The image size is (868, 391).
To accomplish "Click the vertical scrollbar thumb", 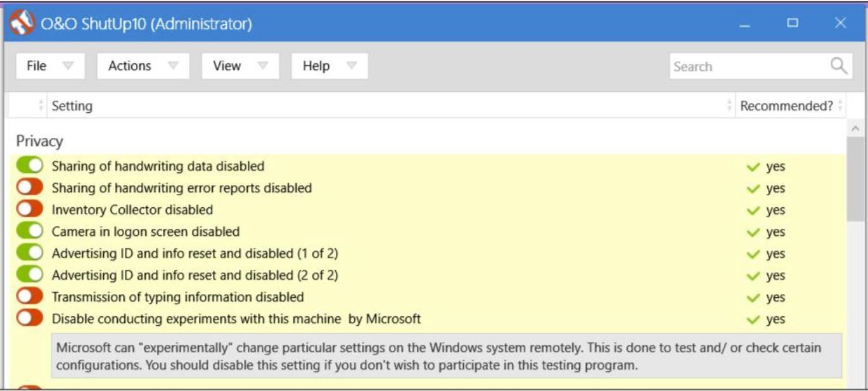I will click(x=855, y=179).
